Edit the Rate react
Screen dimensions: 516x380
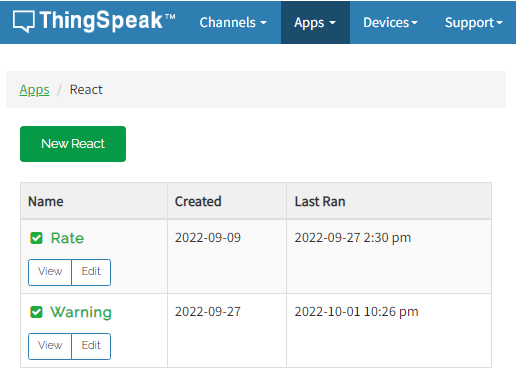click(x=91, y=272)
